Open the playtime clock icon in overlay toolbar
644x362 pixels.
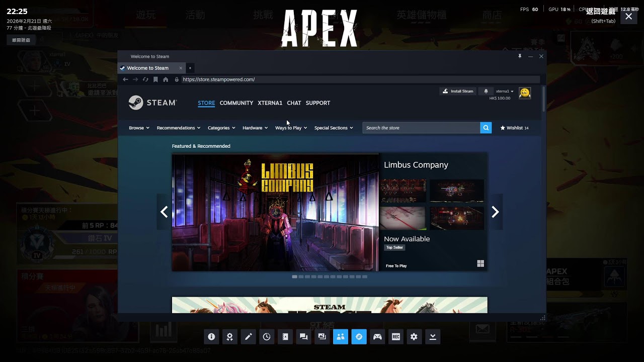tap(267, 337)
